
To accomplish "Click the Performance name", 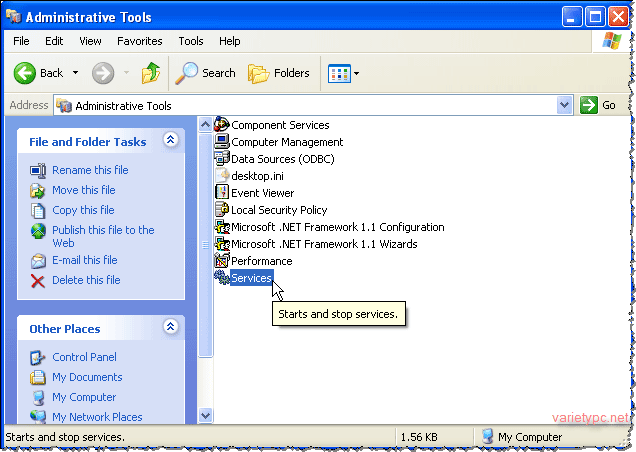I will click(x=262, y=261).
